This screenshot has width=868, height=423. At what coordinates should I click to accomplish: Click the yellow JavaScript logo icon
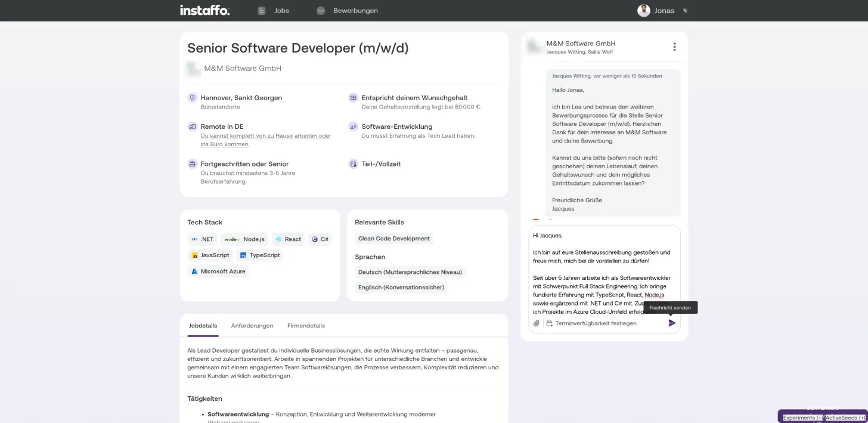[x=194, y=255]
